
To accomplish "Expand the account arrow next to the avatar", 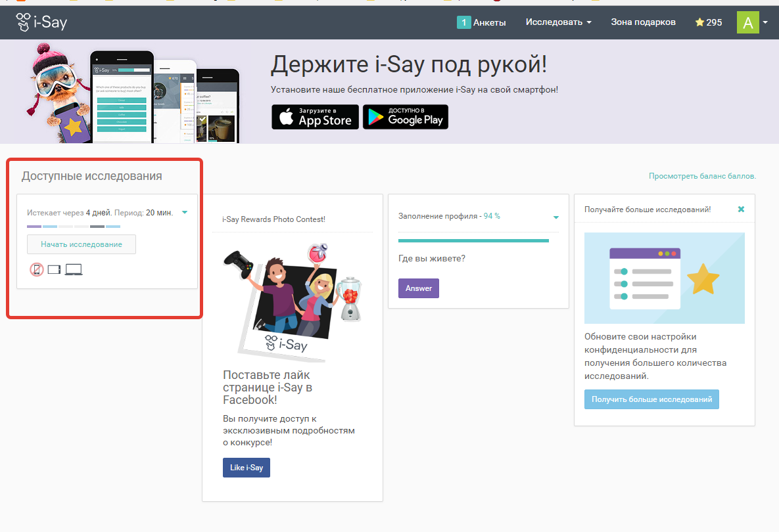I will click(765, 22).
